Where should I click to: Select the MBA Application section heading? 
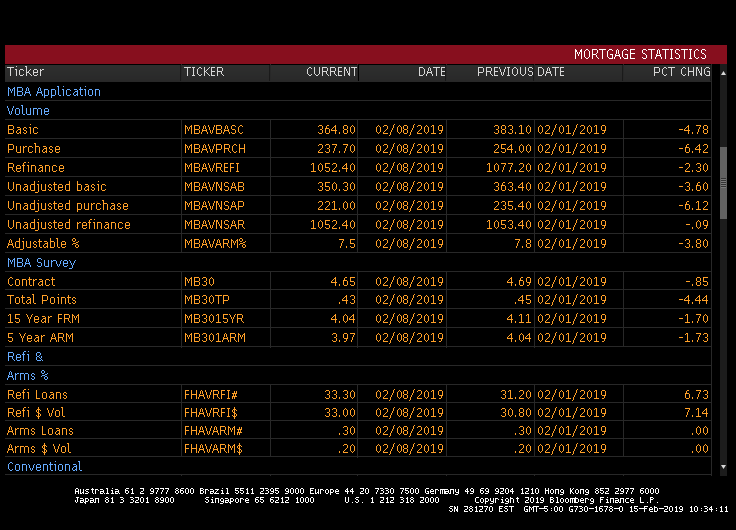point(54,92)
